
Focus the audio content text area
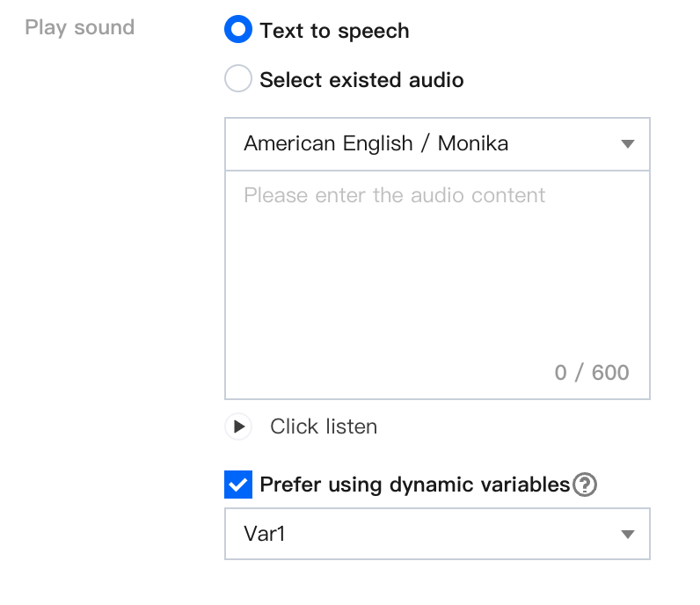tap(438, 285)
